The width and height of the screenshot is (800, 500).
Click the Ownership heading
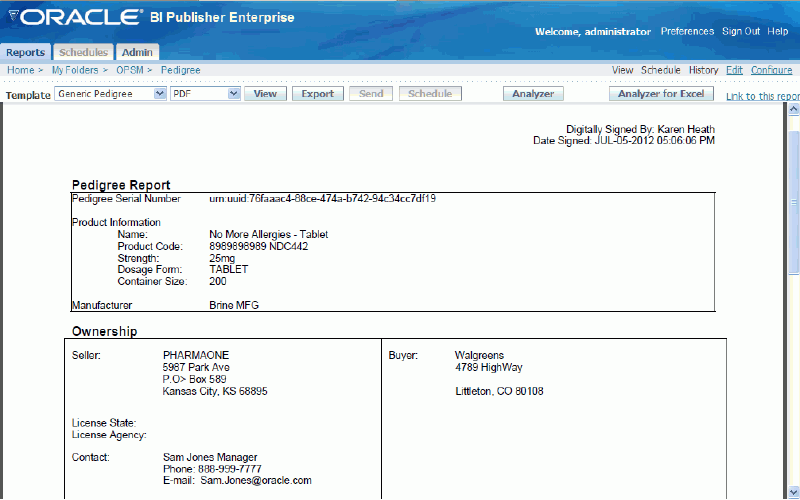104,331
